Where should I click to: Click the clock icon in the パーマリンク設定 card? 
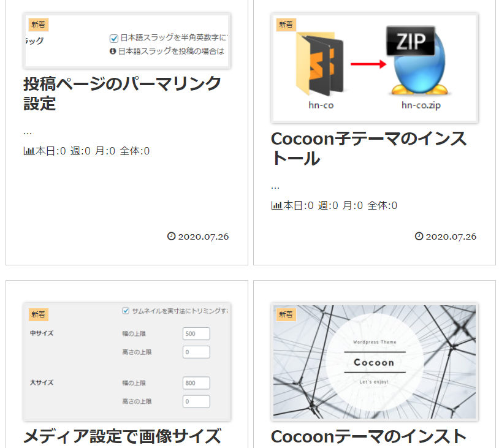pyautogui.click(x=171, y=236)
